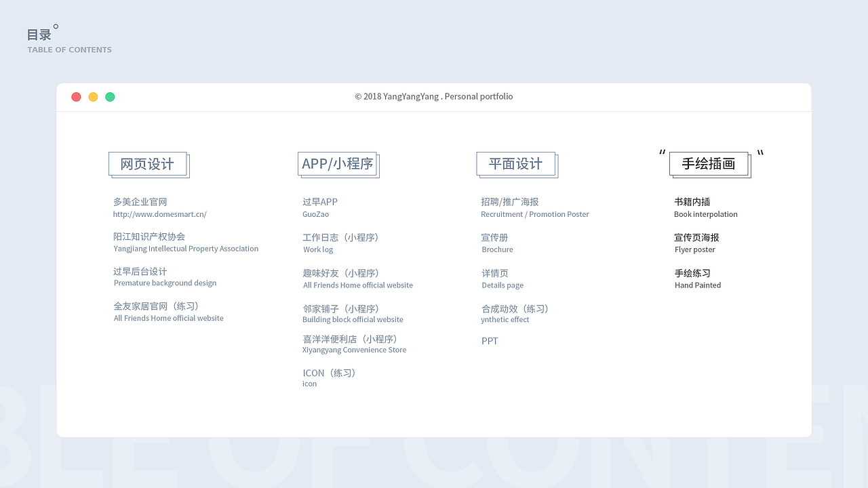868x488 pixels.
Task: Open the 平面设计 section header
Action: 516,163
